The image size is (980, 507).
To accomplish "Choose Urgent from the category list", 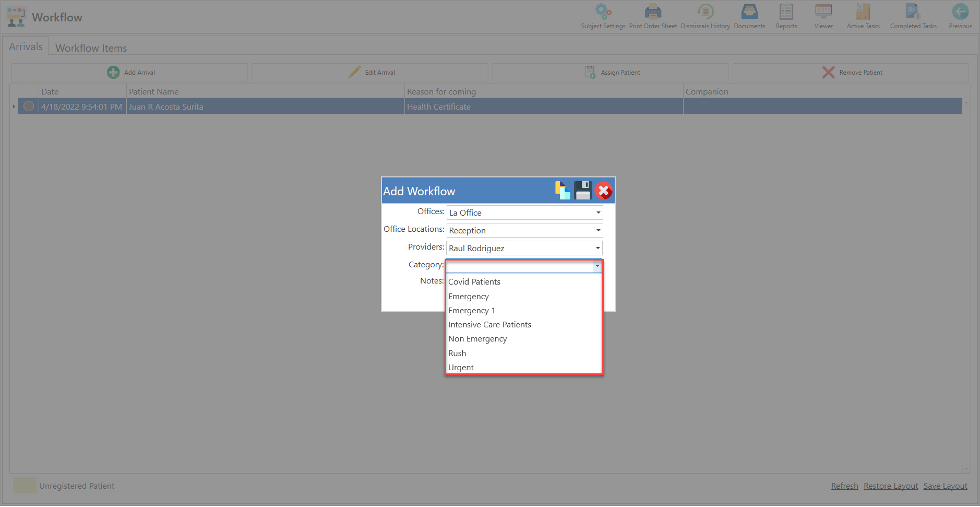I will [x=524, y=368].
